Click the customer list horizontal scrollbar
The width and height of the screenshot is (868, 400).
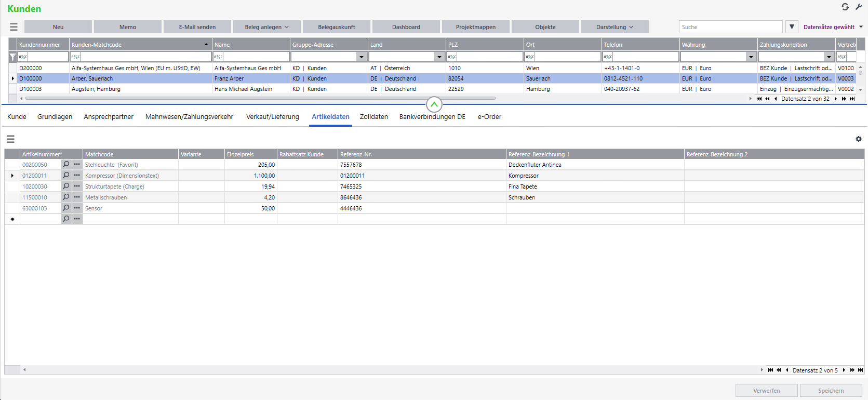260,98
